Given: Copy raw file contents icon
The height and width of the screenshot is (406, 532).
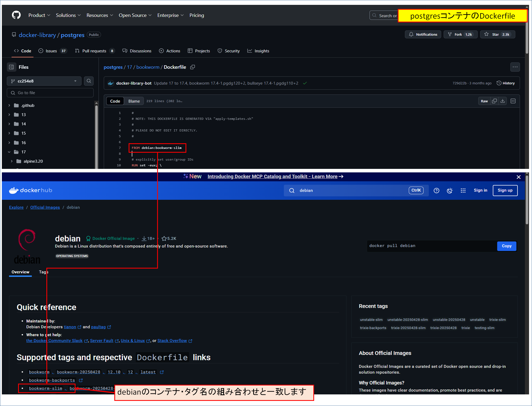Looking at the screenshot, I should coord(494,101).
